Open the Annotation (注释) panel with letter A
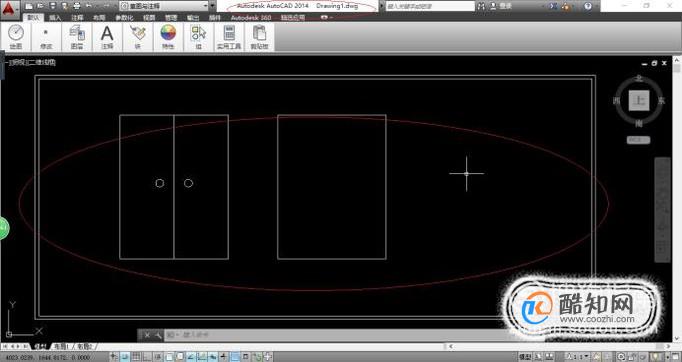 pos(107,37)
